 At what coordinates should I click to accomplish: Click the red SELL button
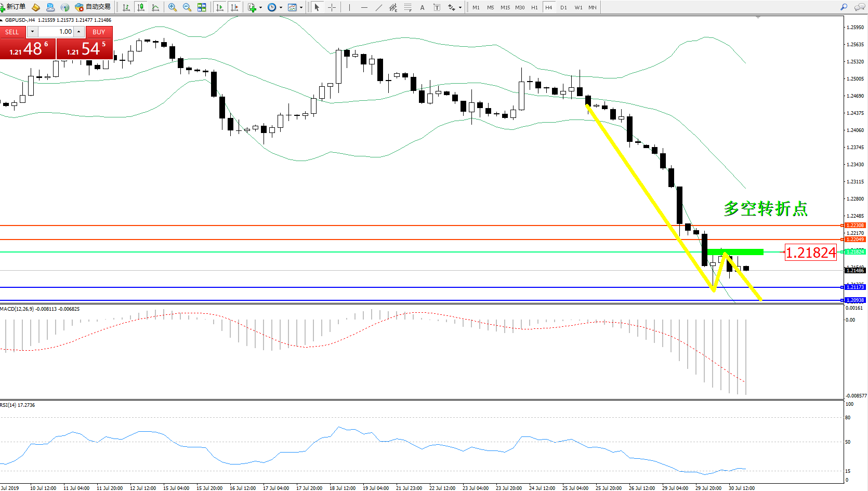[12, 32]
